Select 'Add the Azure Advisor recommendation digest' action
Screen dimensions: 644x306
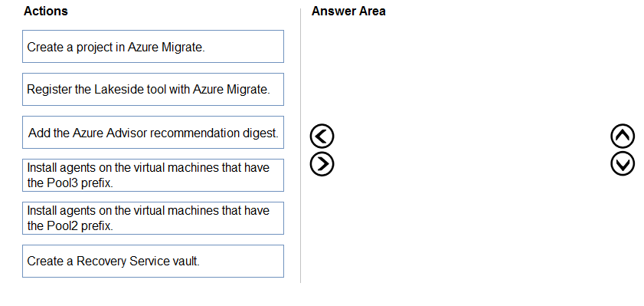[x=153, y=132]
